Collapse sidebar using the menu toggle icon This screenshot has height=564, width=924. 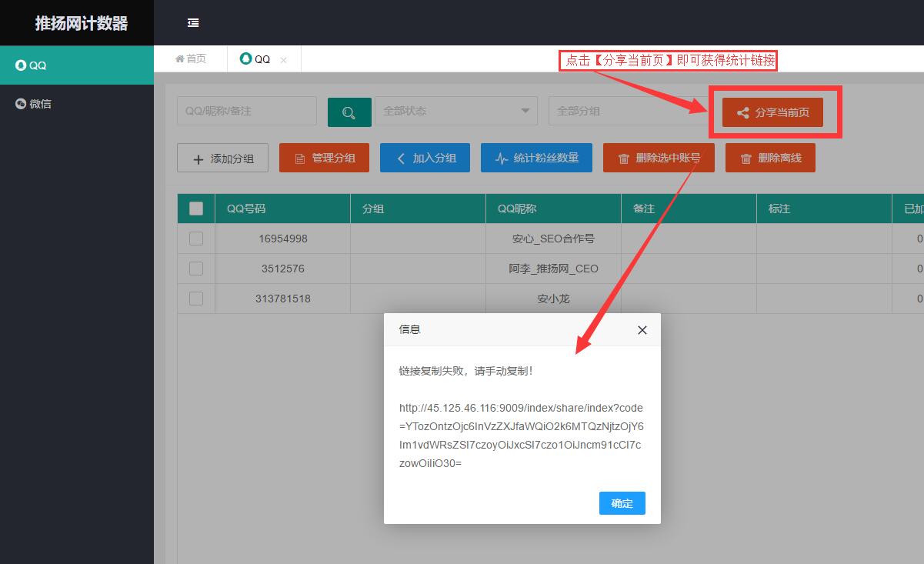193,23
